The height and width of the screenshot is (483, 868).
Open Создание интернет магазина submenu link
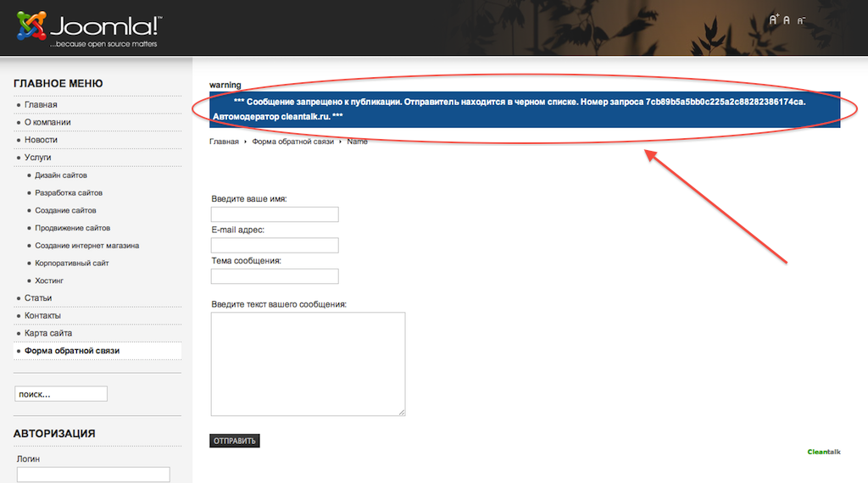[x=87, y=246]
